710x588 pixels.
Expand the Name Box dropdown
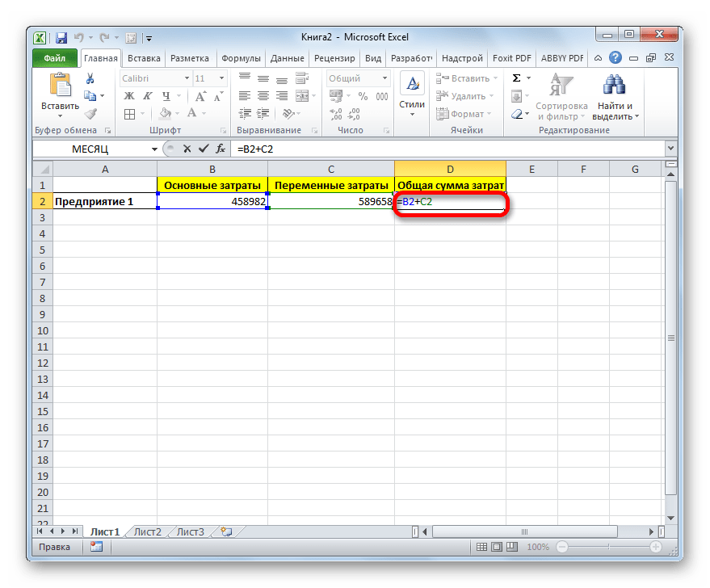[154, 149]
